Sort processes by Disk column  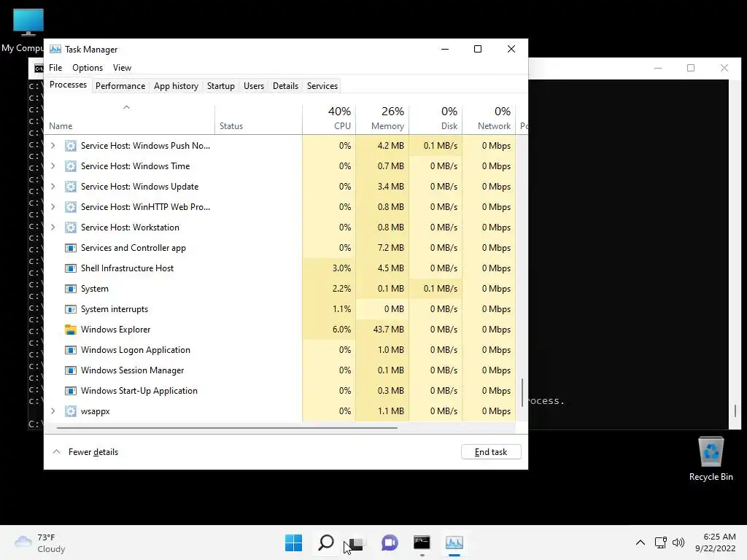tap(436, 119)
